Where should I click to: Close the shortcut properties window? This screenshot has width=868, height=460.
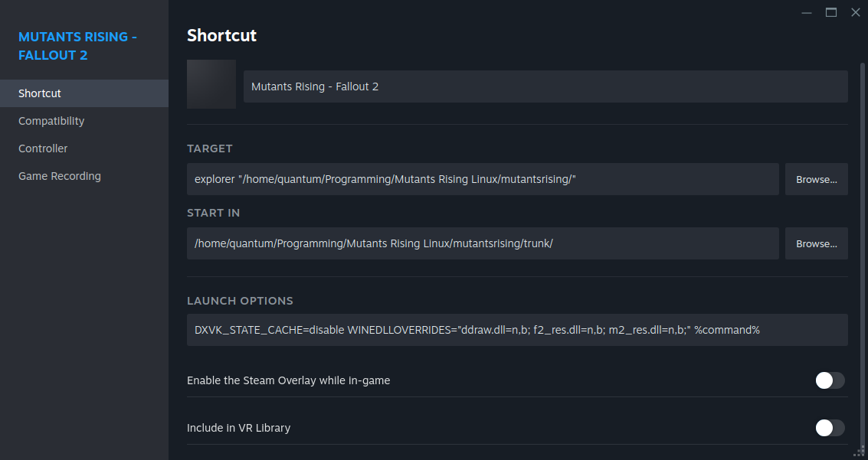click(855, 13)
